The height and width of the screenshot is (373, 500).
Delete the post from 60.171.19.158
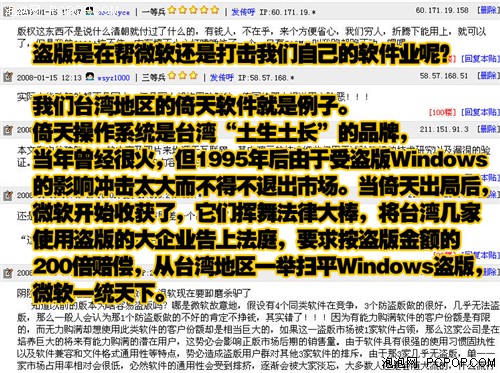(488, 10)
